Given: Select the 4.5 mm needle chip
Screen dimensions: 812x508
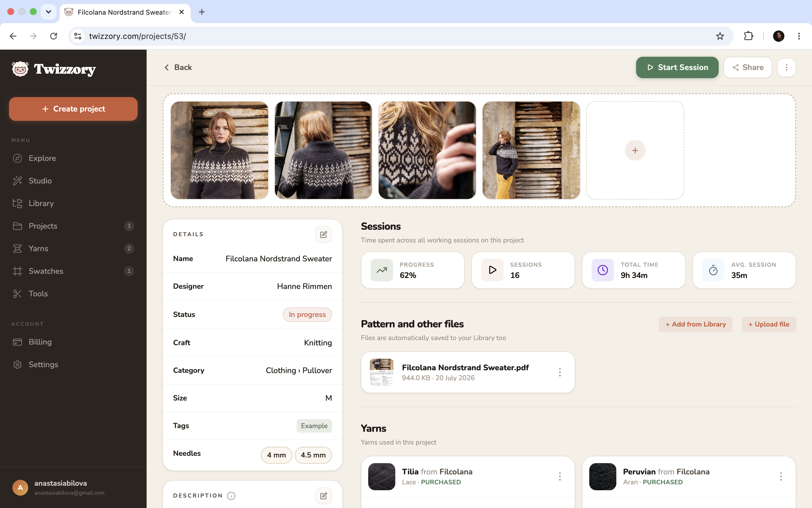Looking at the screenshot, I should (x=314, y=455).
